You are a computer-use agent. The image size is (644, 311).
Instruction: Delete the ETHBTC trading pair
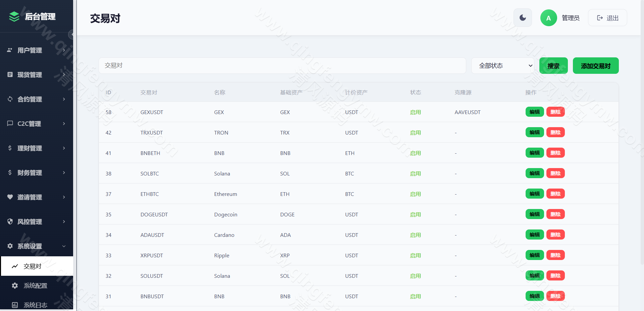pyautogui.click(x=555, y=194)
